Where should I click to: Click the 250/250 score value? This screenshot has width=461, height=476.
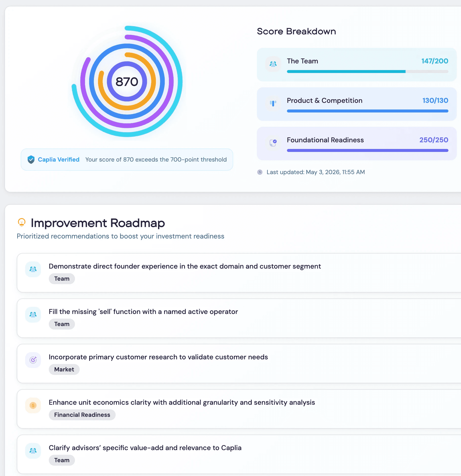pyautogui.click(x=434, y=140)
